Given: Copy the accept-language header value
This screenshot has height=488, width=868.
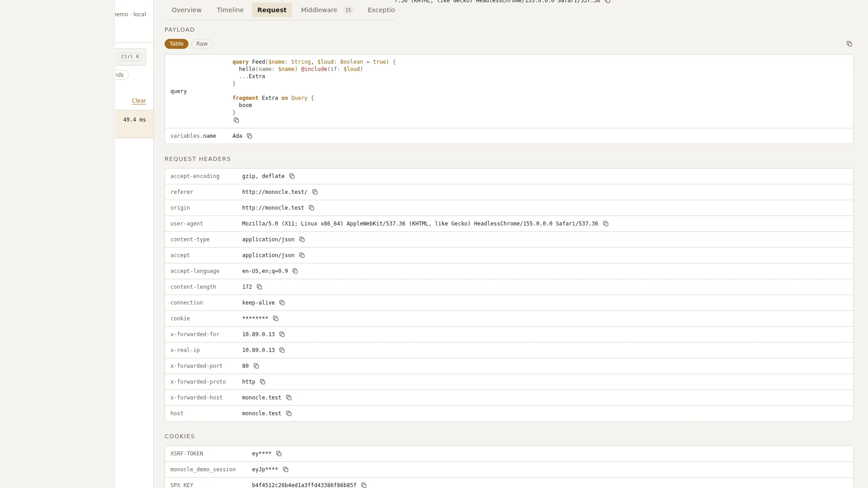Looking at the screenshot, I should pos(295,271).
